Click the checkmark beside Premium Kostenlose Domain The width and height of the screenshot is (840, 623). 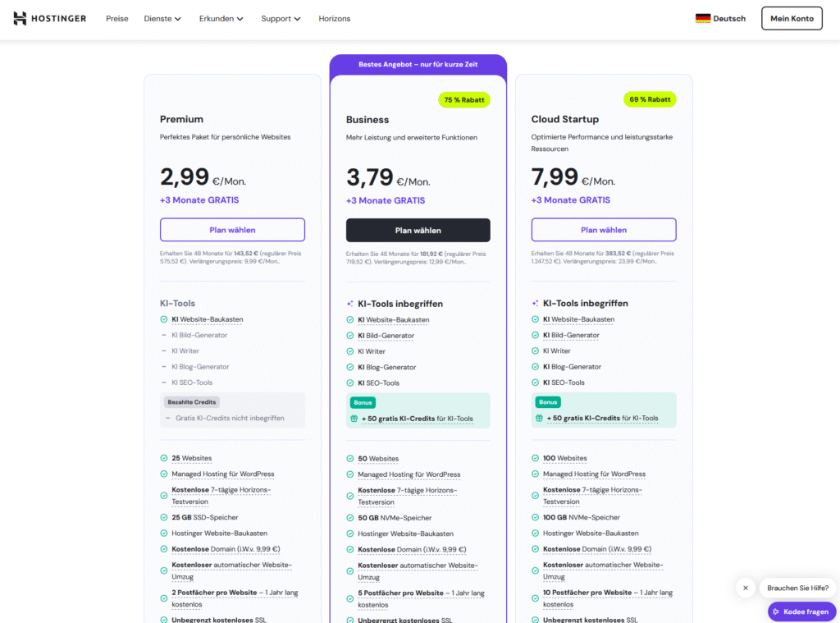[x=164, y=549]
